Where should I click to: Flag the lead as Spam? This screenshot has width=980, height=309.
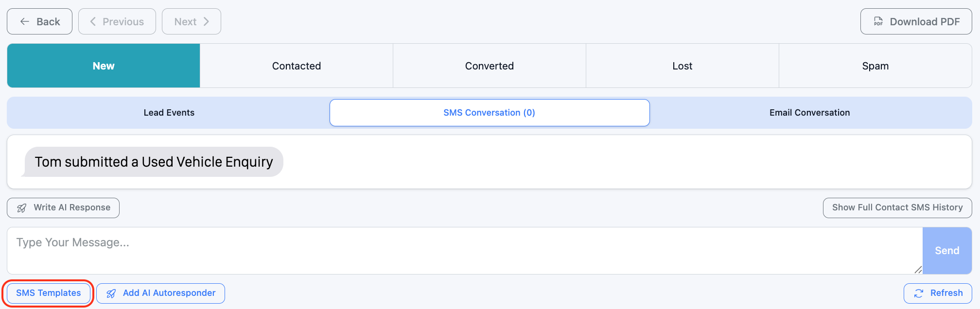tap(875, 66)
